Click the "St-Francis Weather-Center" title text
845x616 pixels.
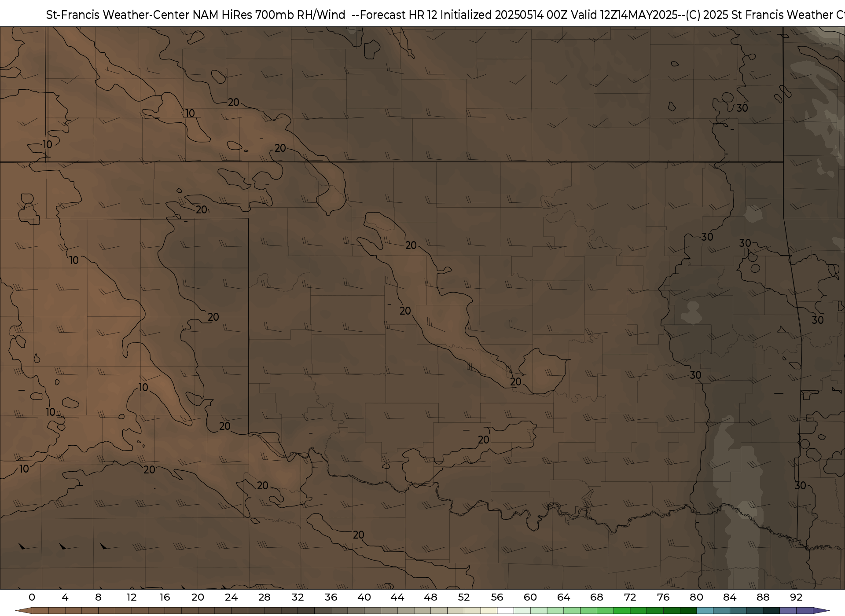(x=118, y=15)
